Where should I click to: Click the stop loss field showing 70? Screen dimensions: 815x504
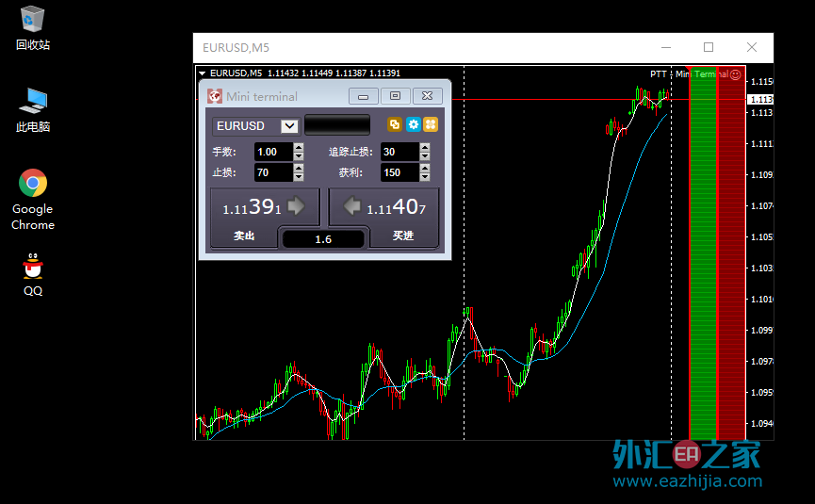tap(274, 172)
